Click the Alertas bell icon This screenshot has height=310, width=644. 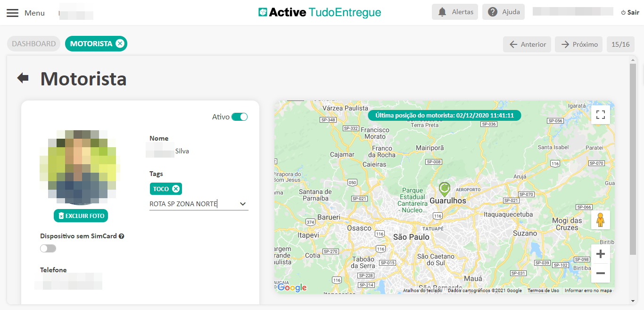pos(442,12)
